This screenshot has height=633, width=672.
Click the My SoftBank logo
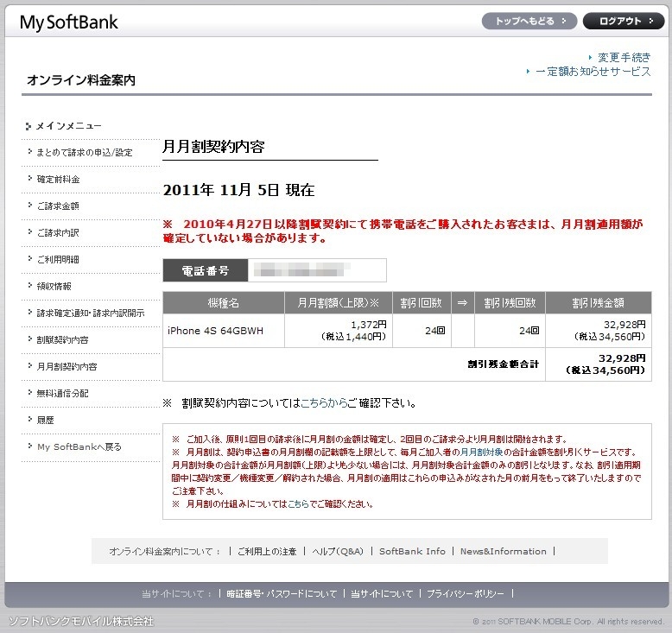[69, 22]
